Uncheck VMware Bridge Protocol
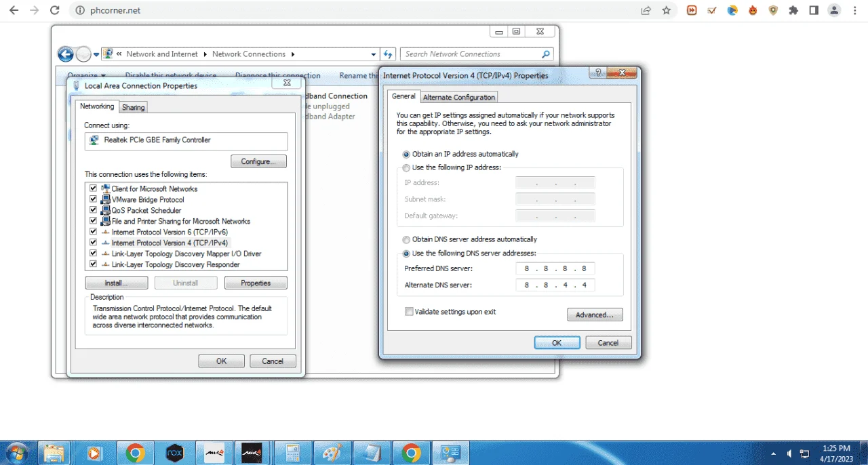 coord(93,199)
